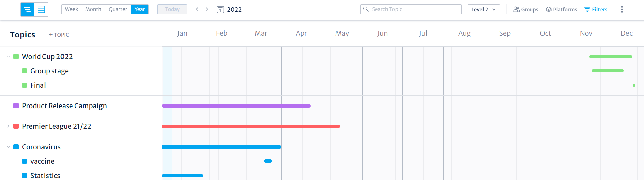
Task: Open the Filters panel
Action: pyautogui.click(x=596, y=9)
